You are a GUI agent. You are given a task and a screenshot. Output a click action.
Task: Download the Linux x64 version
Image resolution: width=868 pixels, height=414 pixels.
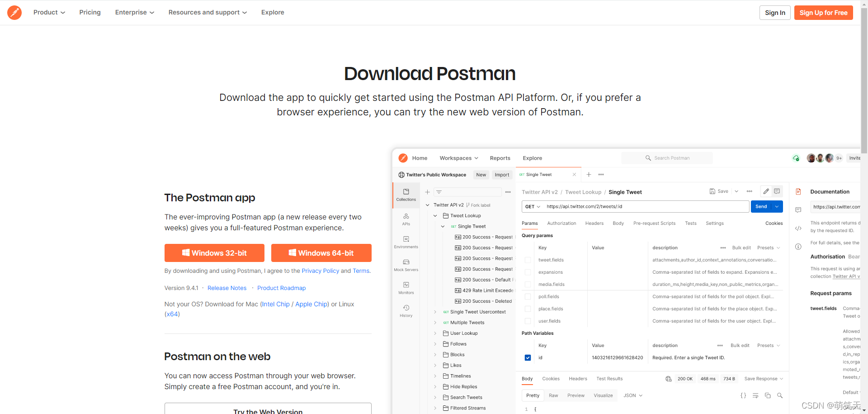pos(172,314)
